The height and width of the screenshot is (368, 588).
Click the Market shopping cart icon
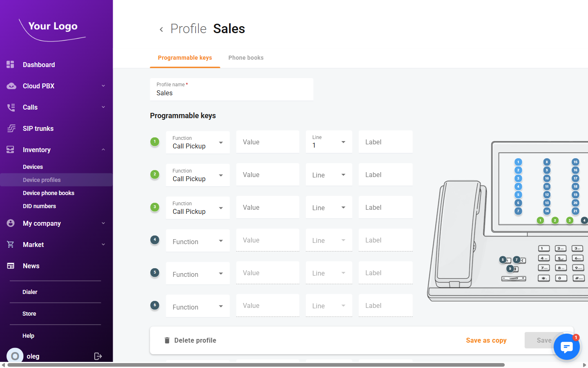pyautogui.click(x=11, y=245)
